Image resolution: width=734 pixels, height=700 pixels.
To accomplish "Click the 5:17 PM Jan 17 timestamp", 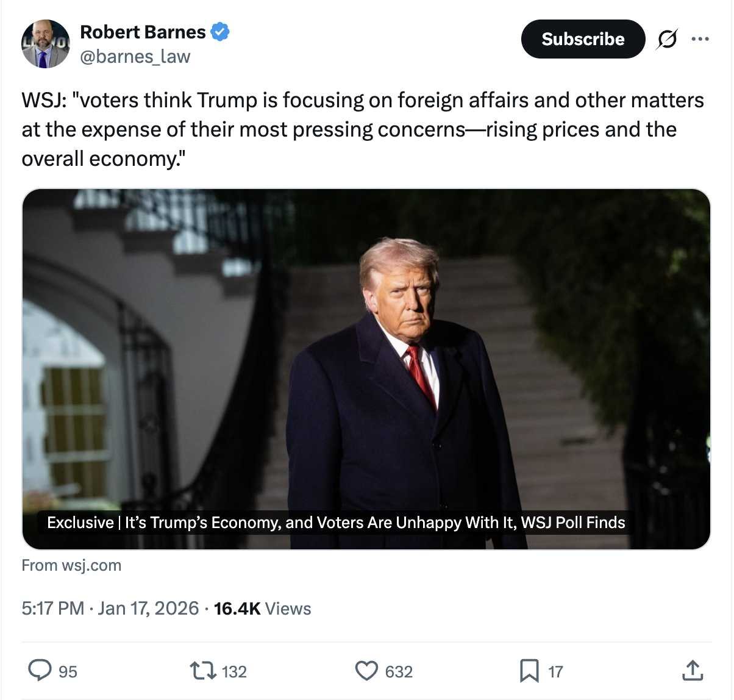I will (x=110, y=608).
